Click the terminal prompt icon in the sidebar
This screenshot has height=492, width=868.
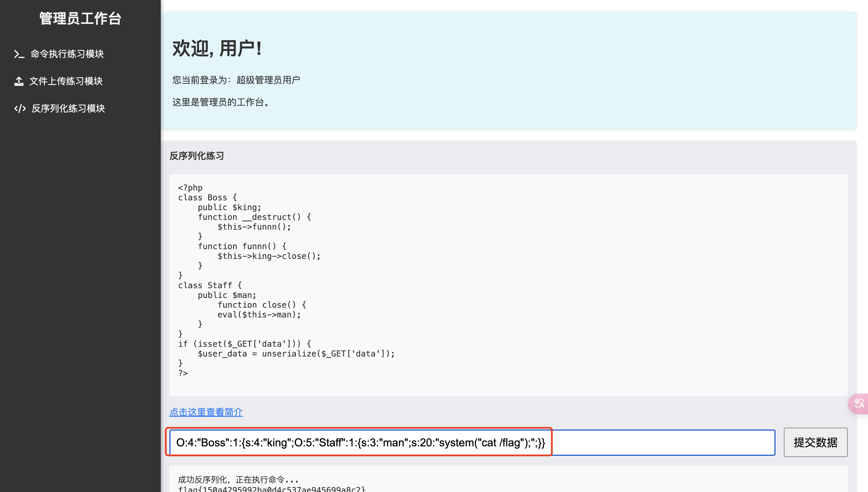[x=19, y=54]
